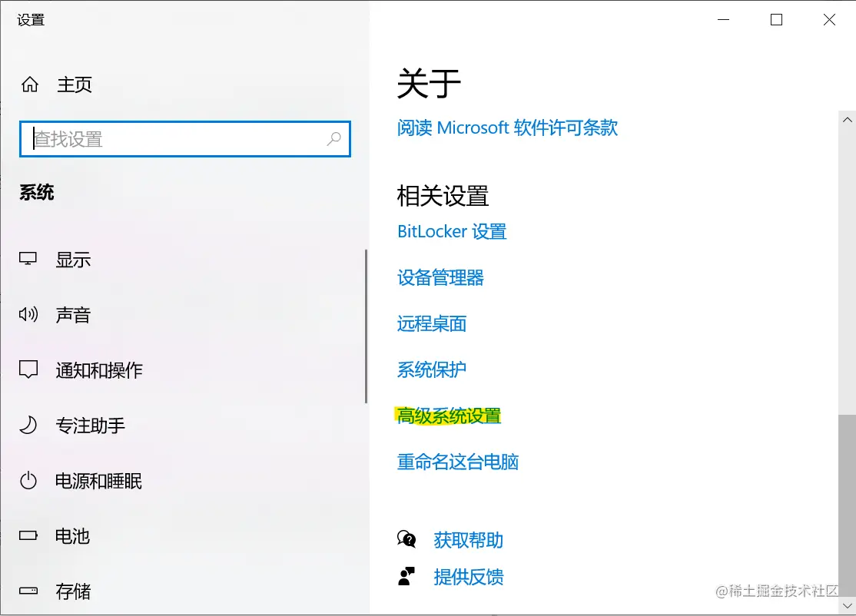
Task: Click the 获取帮助 help bubble icon
Action: coord(406,539)
